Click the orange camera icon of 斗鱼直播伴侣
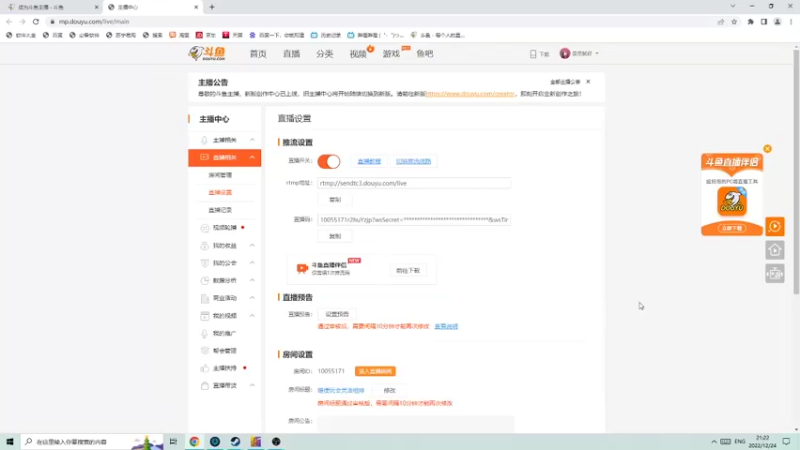 pos(302,268)
